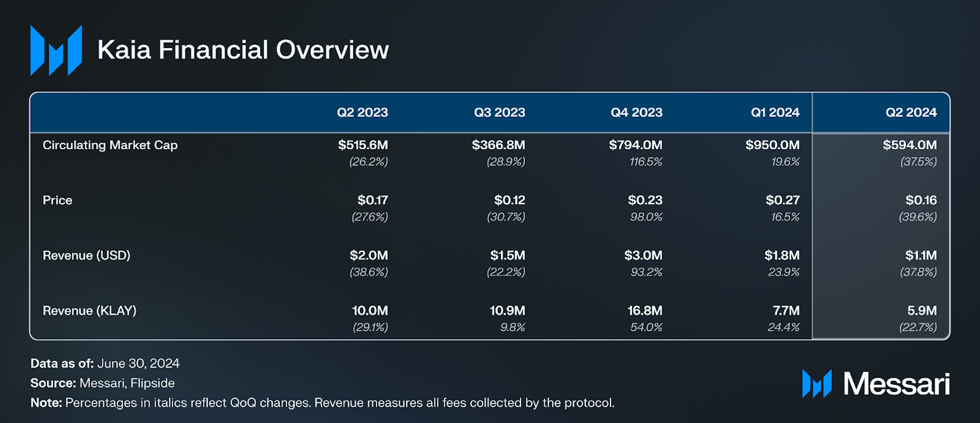Click the "Revenue (KLAY)" row label
Viewport: 980px width, 423px height.
coord(90,311)
